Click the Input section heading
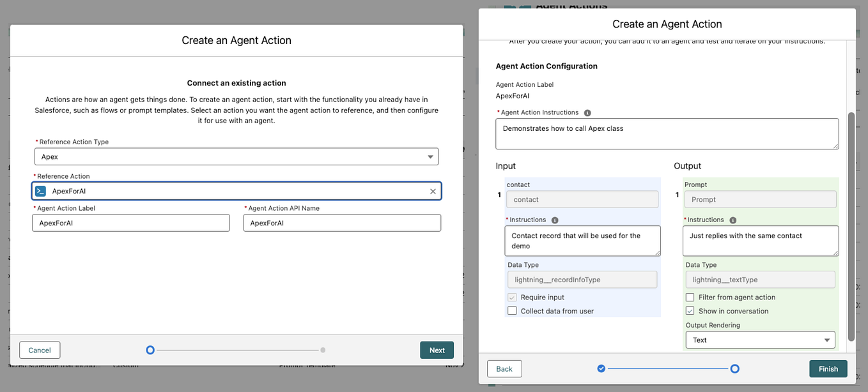This screenshot has width=868, height=392. click(x=506, y=166)
